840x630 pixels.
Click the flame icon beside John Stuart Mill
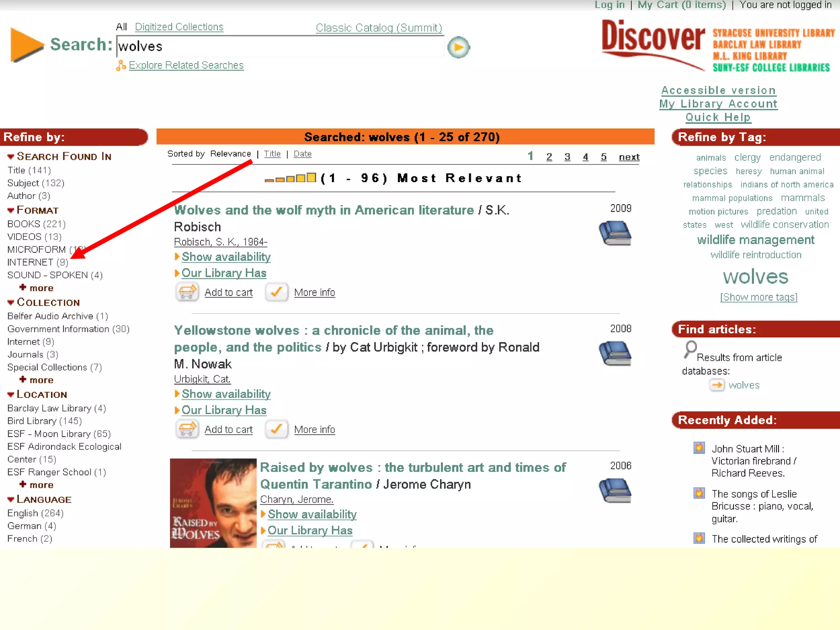[x=699, y=447]
